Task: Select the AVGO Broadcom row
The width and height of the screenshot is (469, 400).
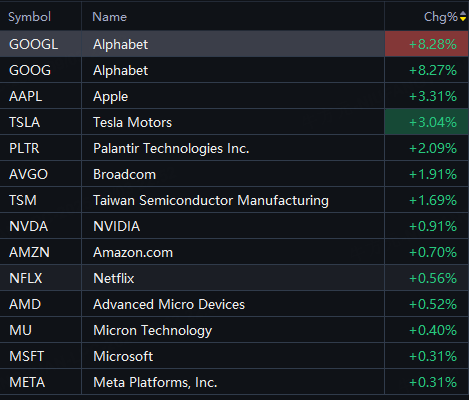Action: [234, 174]
